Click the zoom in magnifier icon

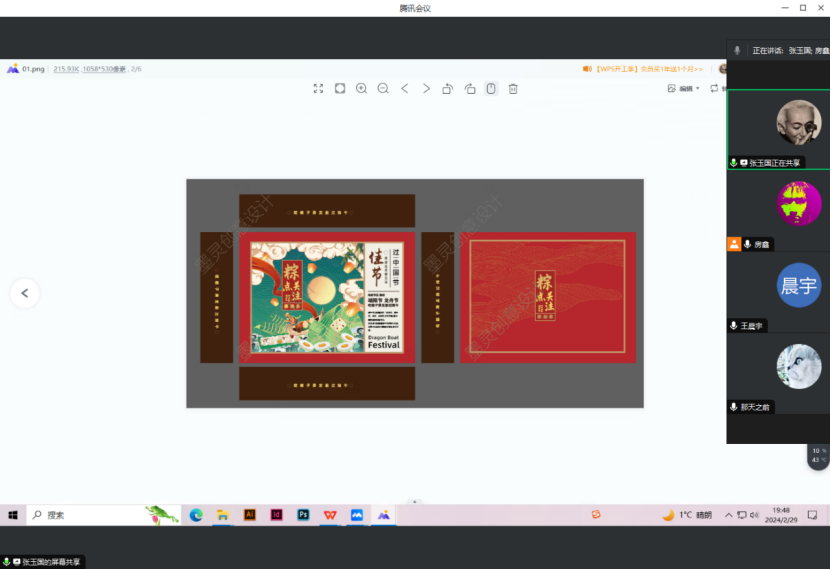coord(362,89)
